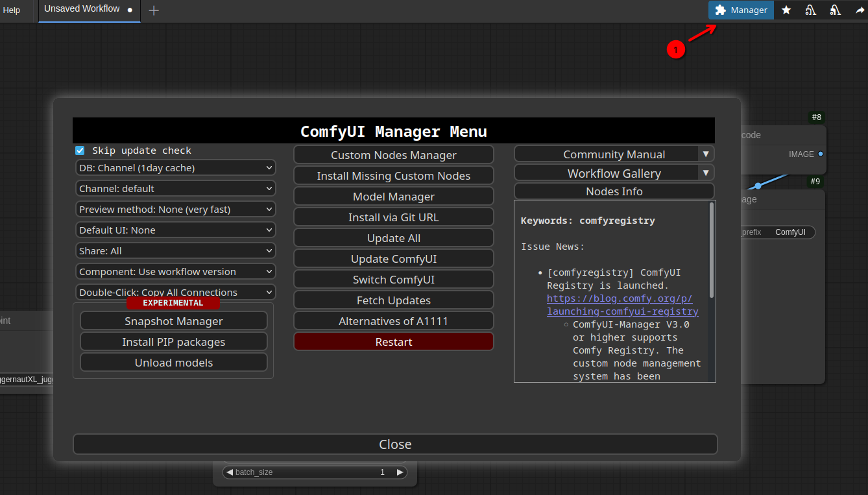Viewport: 868px width, 495px height.
Task: Click the ComfyUI Manager Menu title
Action: tap(394, 132)
